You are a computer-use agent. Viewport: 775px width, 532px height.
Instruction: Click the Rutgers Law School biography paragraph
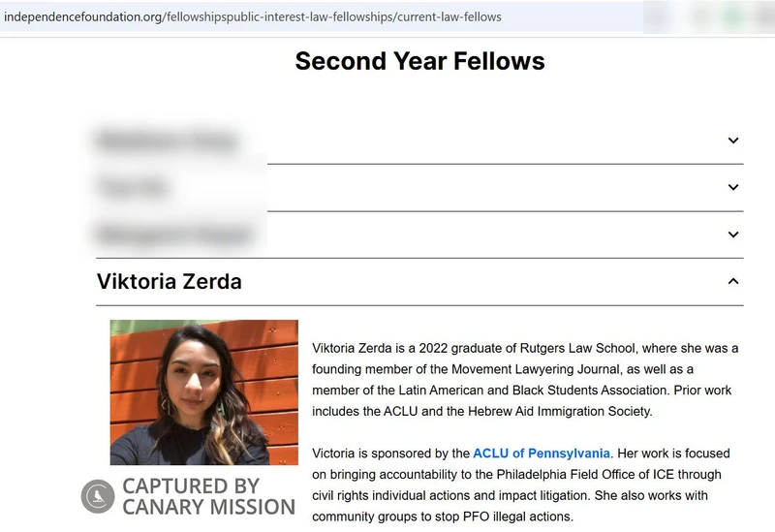click(525, 380)
